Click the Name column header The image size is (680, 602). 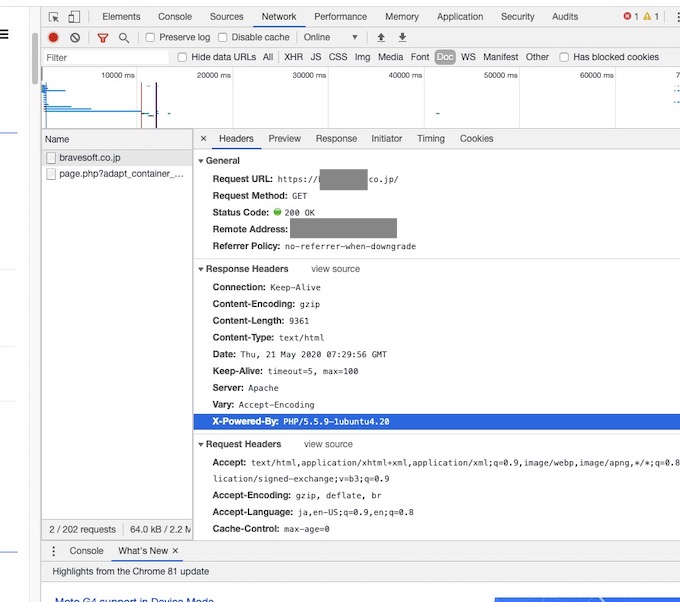click(x=117, y=139)
